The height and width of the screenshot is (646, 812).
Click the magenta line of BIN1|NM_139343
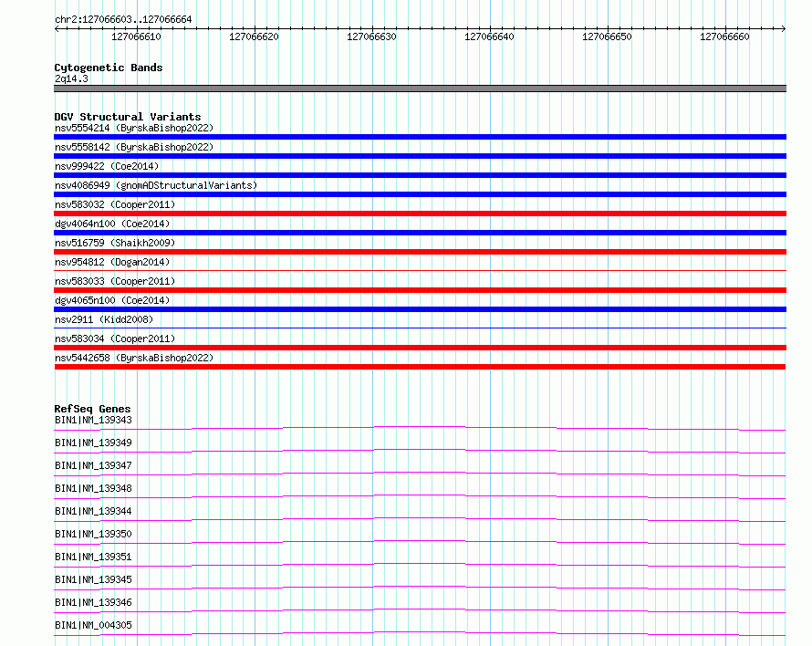(x=420, y=428)
